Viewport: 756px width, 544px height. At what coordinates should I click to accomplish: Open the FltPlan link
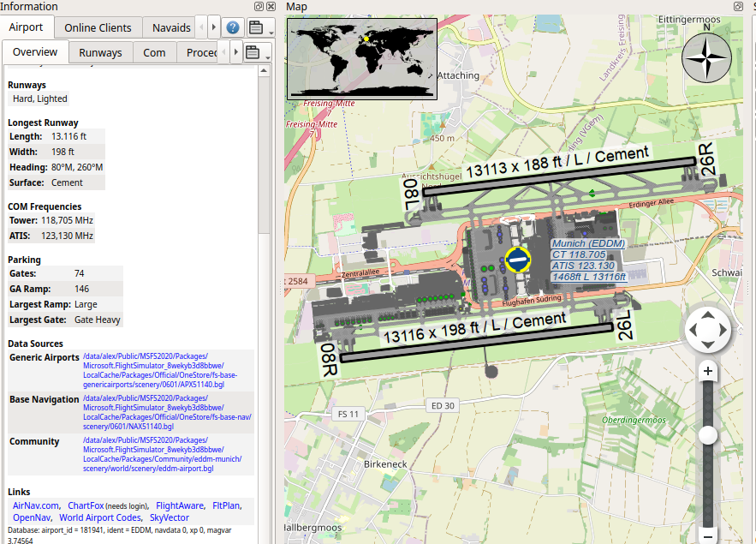click(226, 505)
